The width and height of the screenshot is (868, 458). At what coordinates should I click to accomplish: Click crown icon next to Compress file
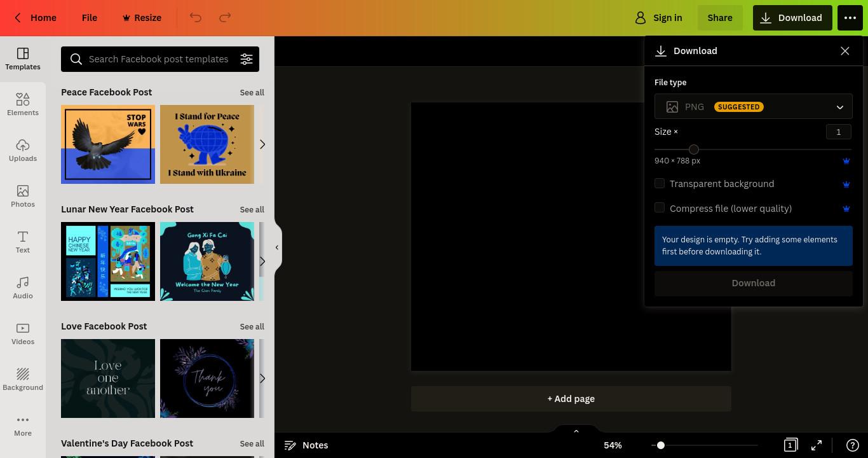[x=846, y=209]
